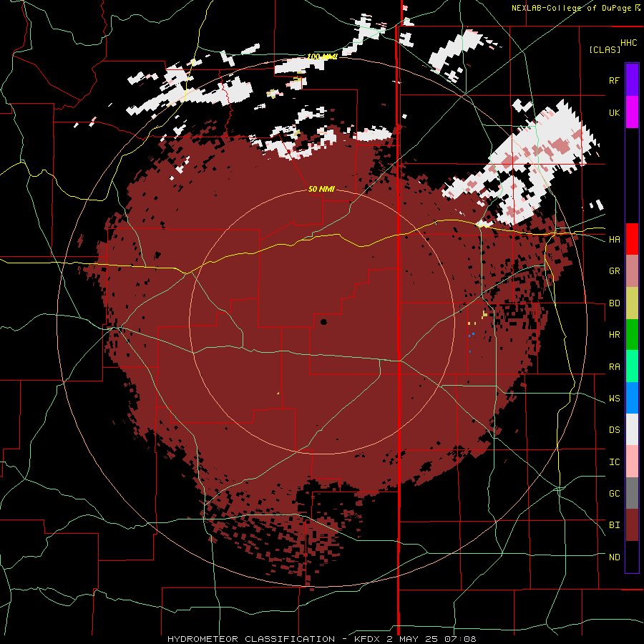
Task: Click the RA light green legend swatch
Action: point(632,366)
